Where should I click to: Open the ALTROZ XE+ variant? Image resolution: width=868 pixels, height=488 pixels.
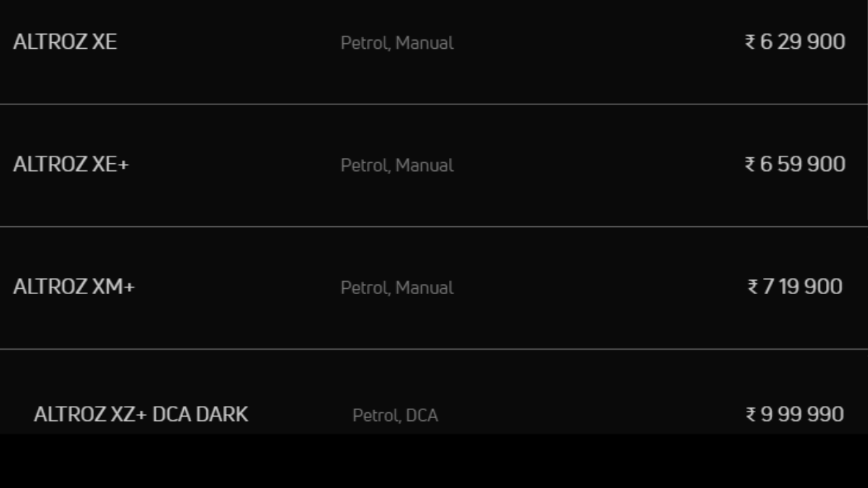71,165
